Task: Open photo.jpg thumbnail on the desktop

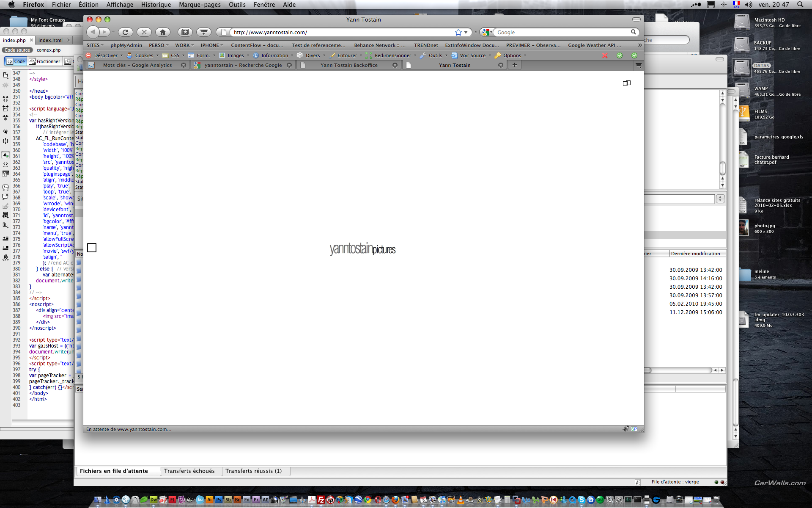Action: pyautogui.click(x=743, y=228)
